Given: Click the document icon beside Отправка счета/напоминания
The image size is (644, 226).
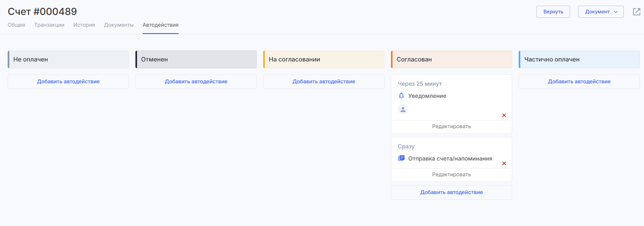Looking at the screenshot, I should click(401, 158).
